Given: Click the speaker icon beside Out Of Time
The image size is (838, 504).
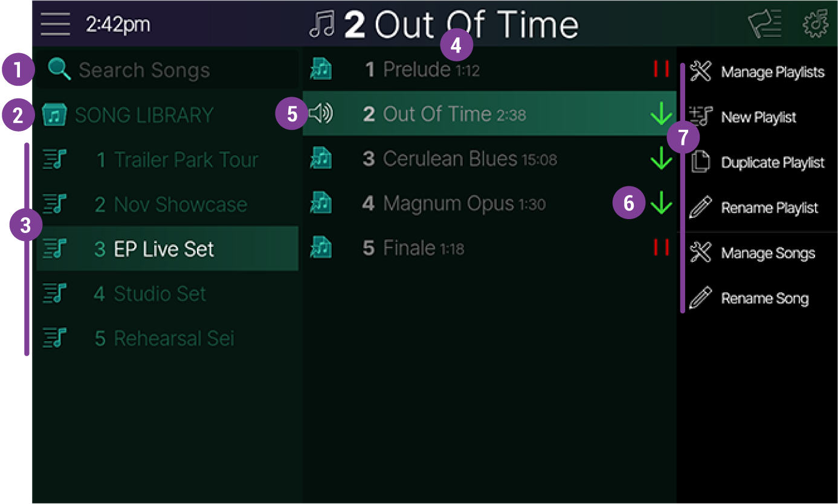Looking at the screenshot, I should [320, 113].
